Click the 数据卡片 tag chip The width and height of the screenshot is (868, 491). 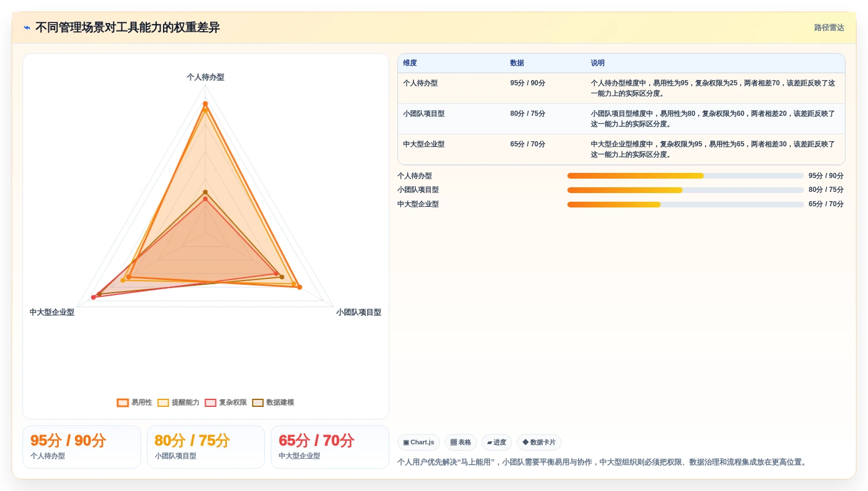pos(539,443)
